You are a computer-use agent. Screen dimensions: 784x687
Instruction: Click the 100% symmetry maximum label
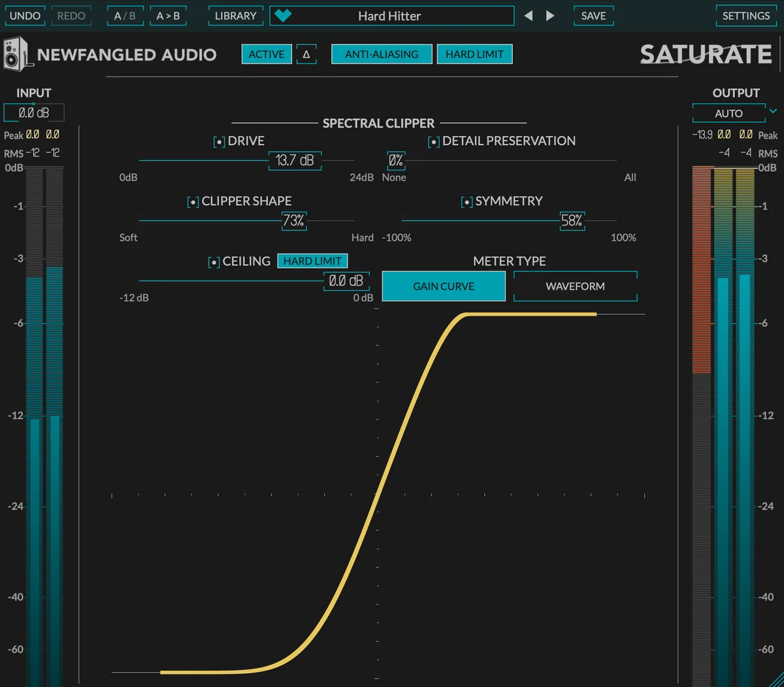[623, 237]
